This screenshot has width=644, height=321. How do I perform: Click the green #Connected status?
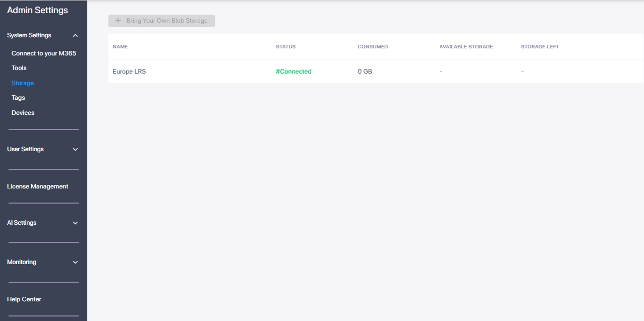294,72
